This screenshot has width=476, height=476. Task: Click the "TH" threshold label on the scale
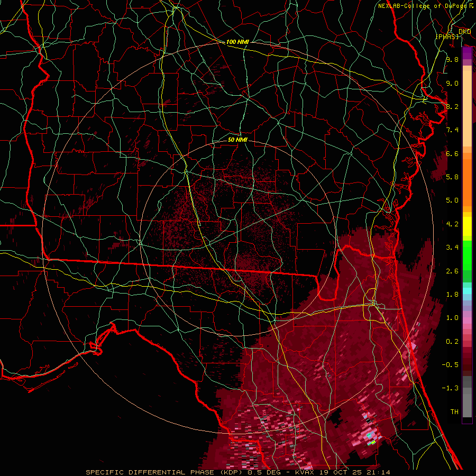[454, 412]
